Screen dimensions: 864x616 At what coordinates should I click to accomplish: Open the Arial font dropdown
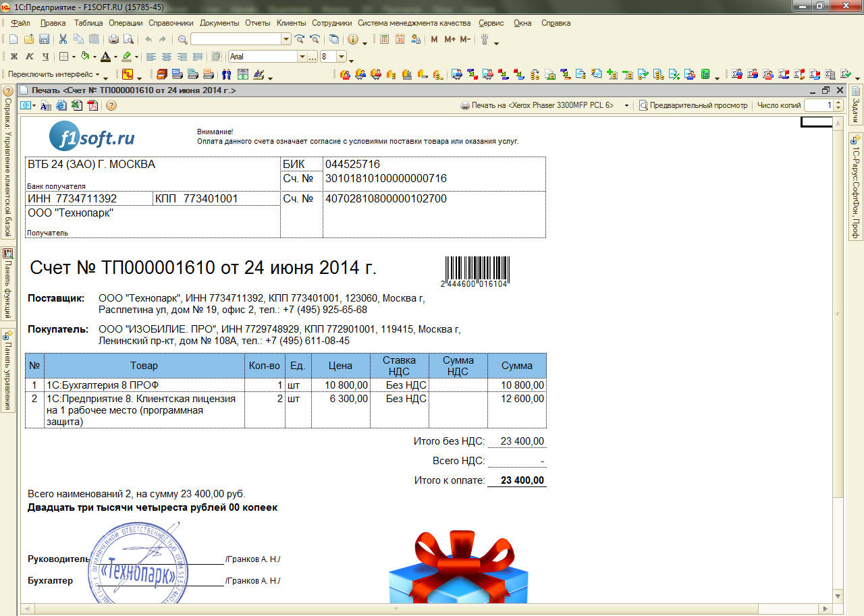pos(302,57)
